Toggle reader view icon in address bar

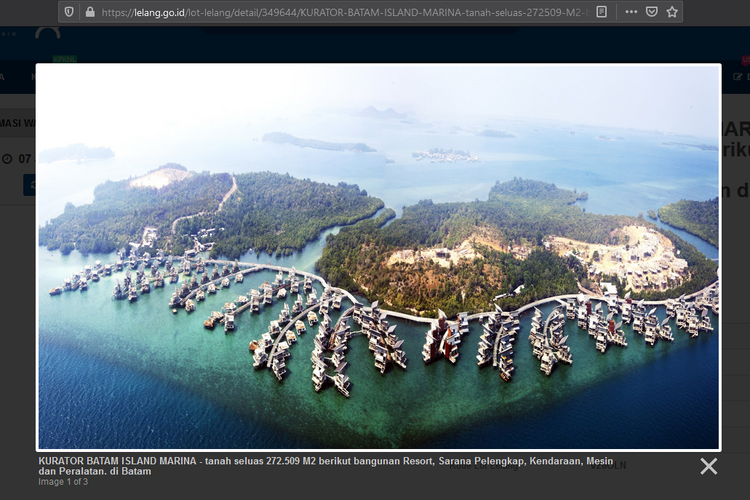click(601, 12)
